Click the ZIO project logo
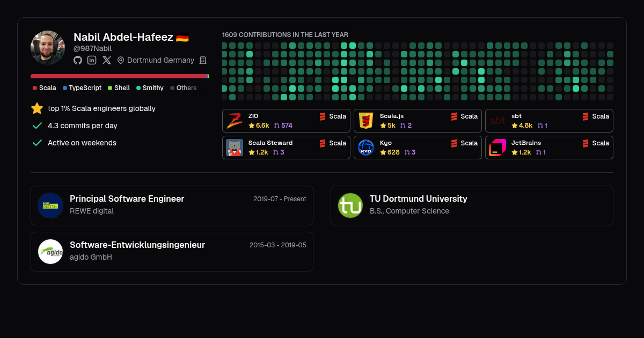The height and width of the screenshot is (338, 644). pyautogui.click(x=235, y=121)
